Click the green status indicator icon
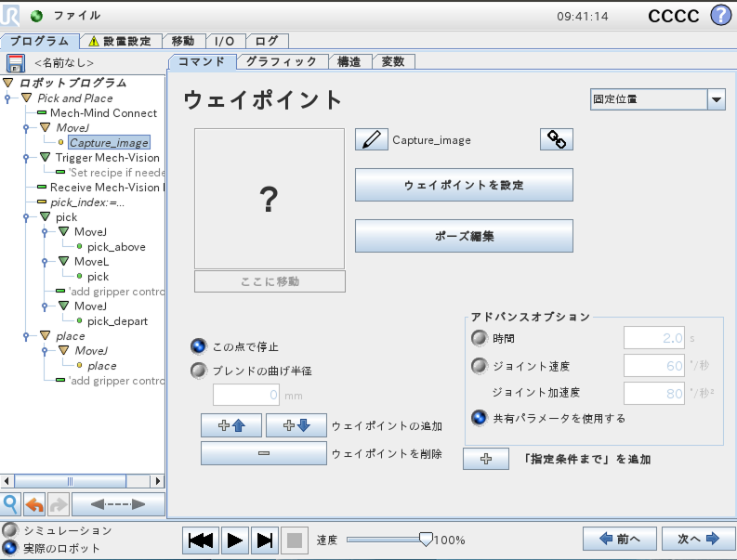This screenshot has width=737, height=560. tap(36, 16)
